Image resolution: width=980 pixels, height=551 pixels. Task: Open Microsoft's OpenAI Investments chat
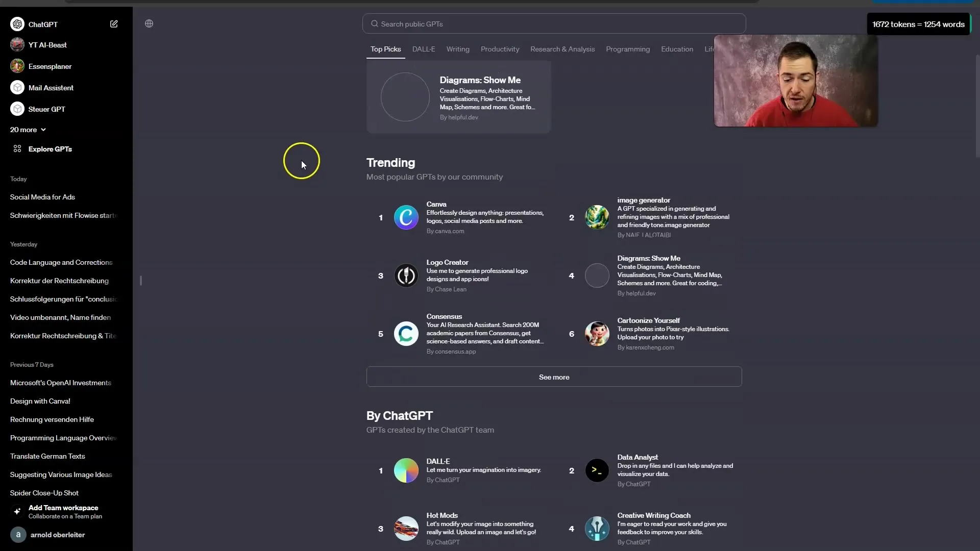pos(61,383)
